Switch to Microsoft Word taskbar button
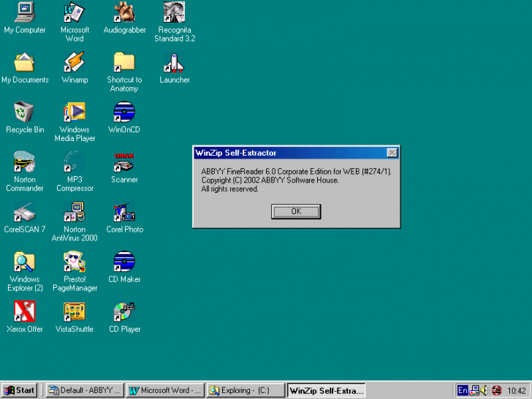 (165, 390)
